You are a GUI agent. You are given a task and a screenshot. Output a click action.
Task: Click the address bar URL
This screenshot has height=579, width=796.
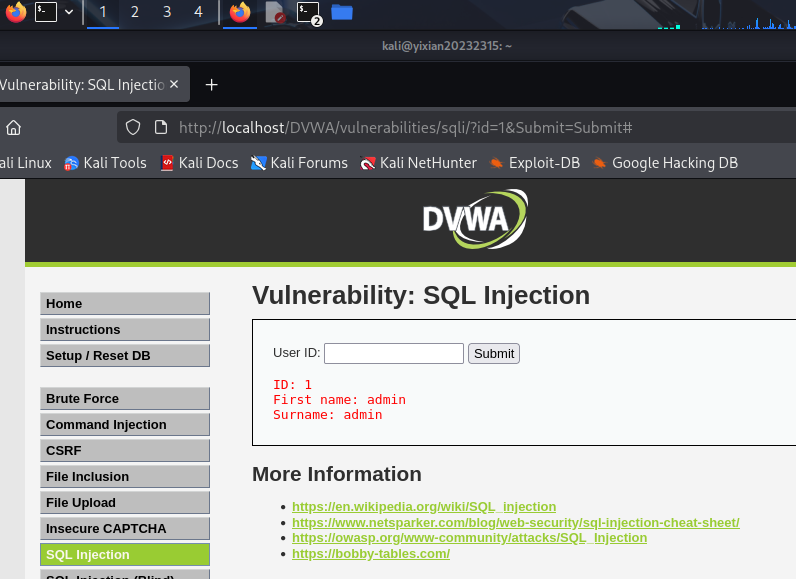405,127
